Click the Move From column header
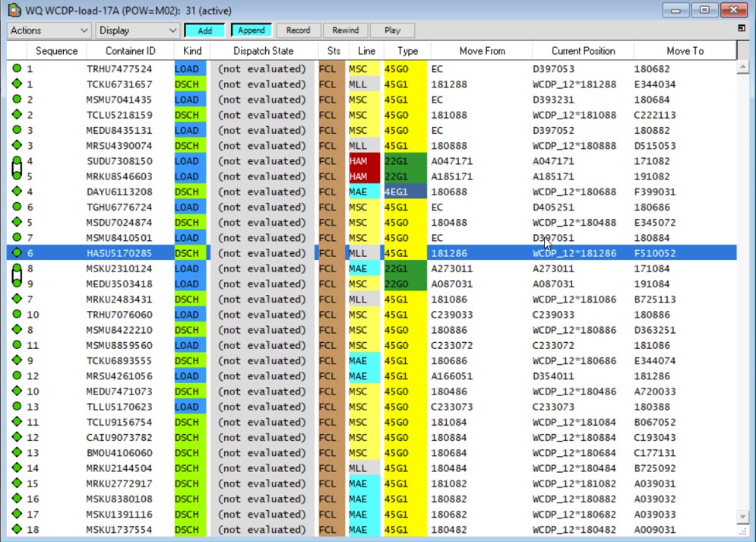Screen dimensions: 756x542 (x=482, y=51)
